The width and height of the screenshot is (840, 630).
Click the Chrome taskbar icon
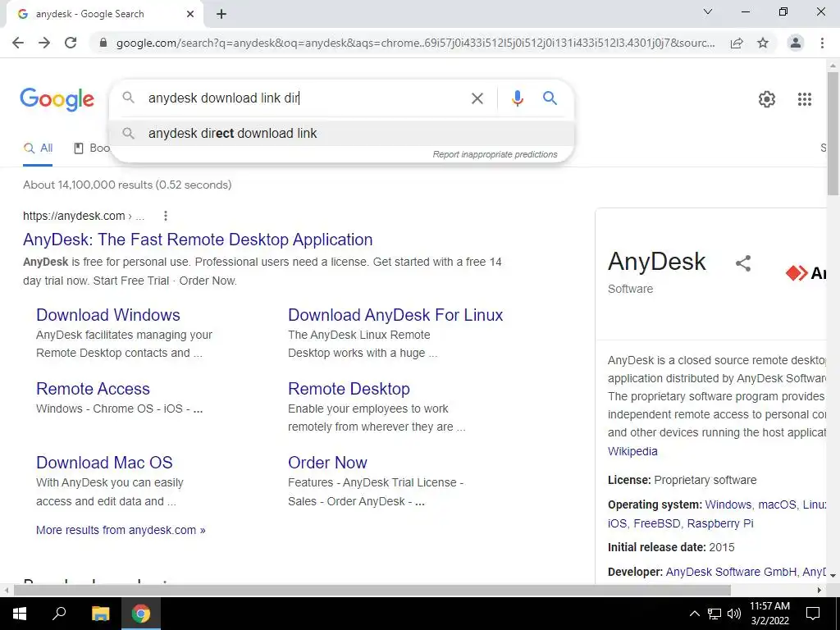[x=141, y=614]
